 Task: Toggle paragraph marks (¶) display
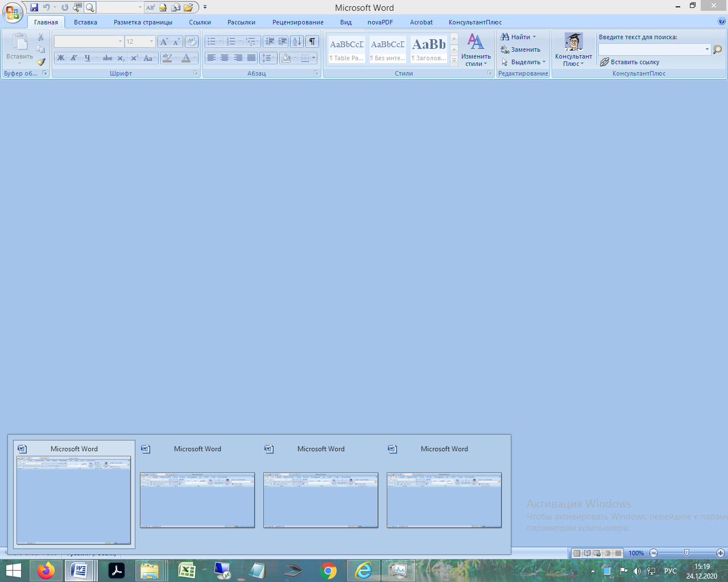[x=312, y=41]
